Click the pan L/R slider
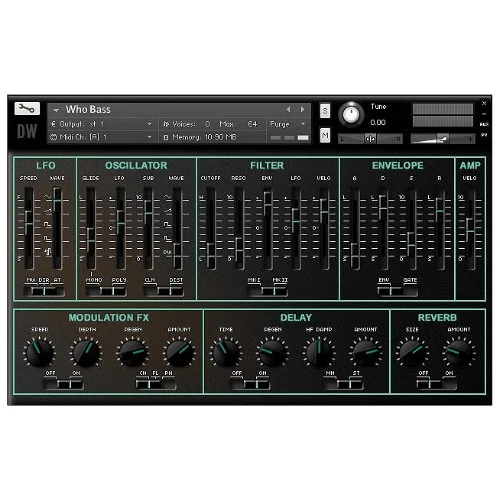 pos(370,139)
